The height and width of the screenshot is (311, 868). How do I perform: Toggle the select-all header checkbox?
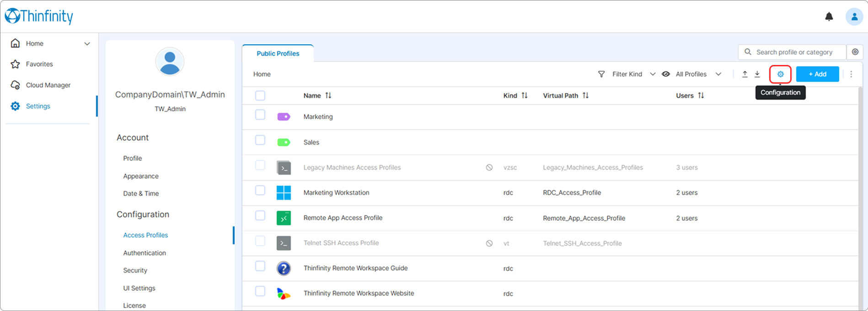260,95
